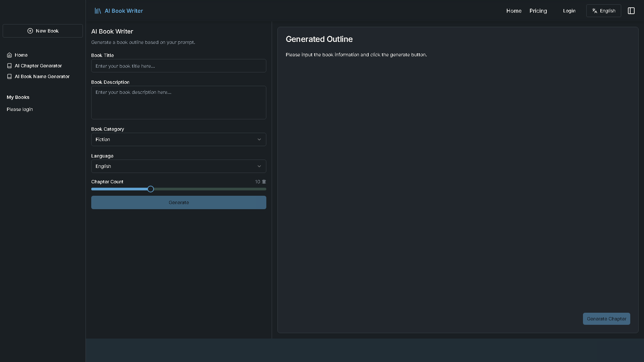Open the AI Book Name Generator tool
644x362 pixels.
[x=42, y=76]
